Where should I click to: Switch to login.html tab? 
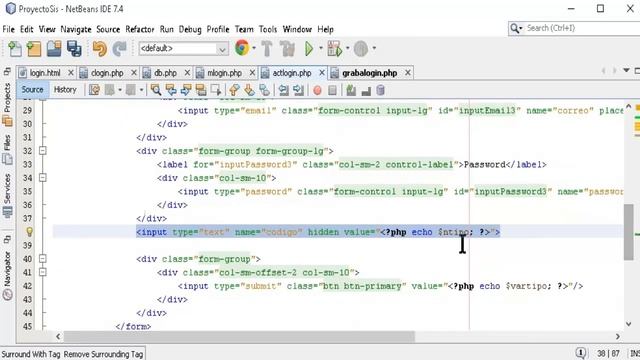[x=45, y=73]
